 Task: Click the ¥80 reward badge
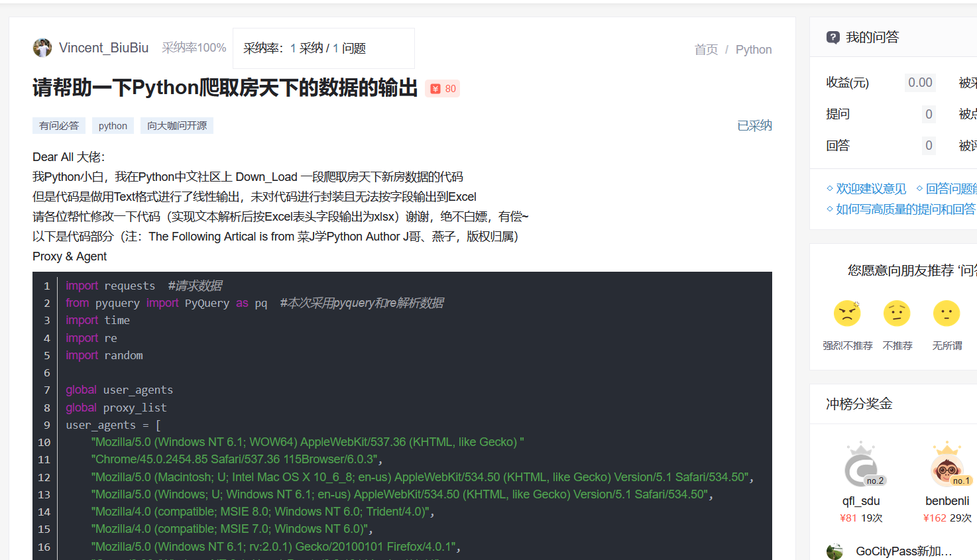pyautogui.click(x=443, y=89)
